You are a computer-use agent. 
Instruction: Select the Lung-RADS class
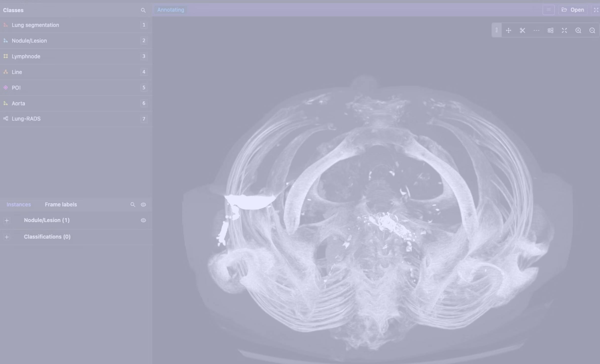76,119
